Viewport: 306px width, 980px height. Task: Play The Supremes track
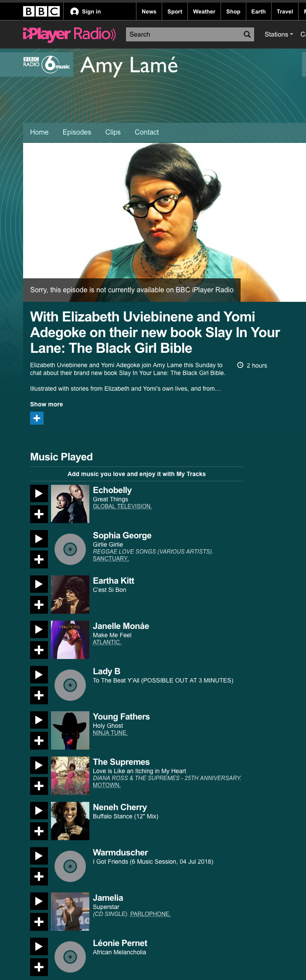39,765
